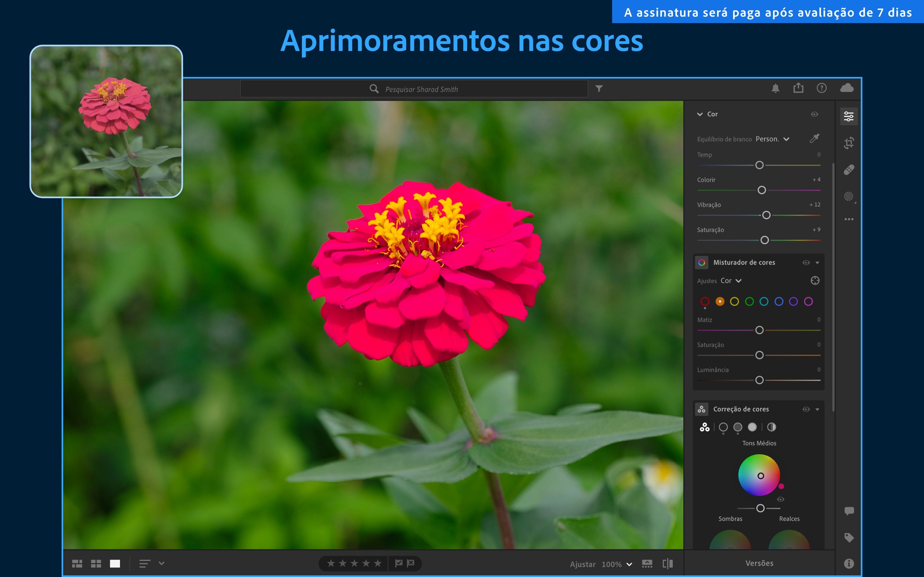Click the Notifications bell icon

[773, 89]
